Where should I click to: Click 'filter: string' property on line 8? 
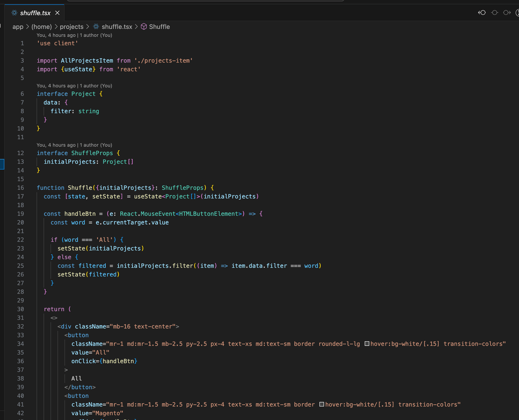75,111
